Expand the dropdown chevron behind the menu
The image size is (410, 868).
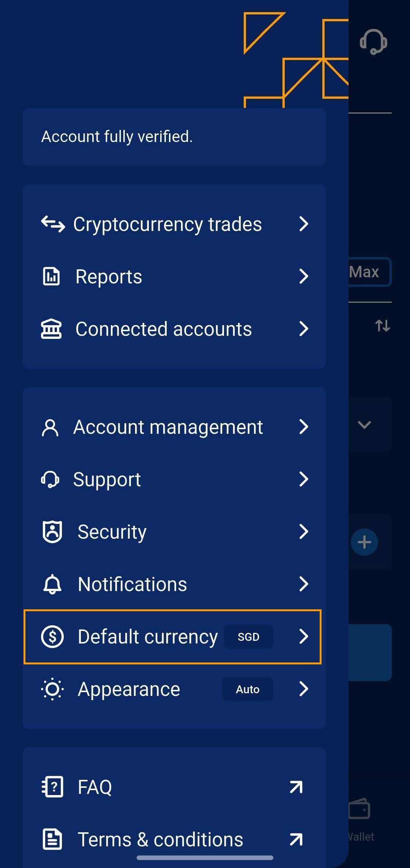tap(364, 425)
